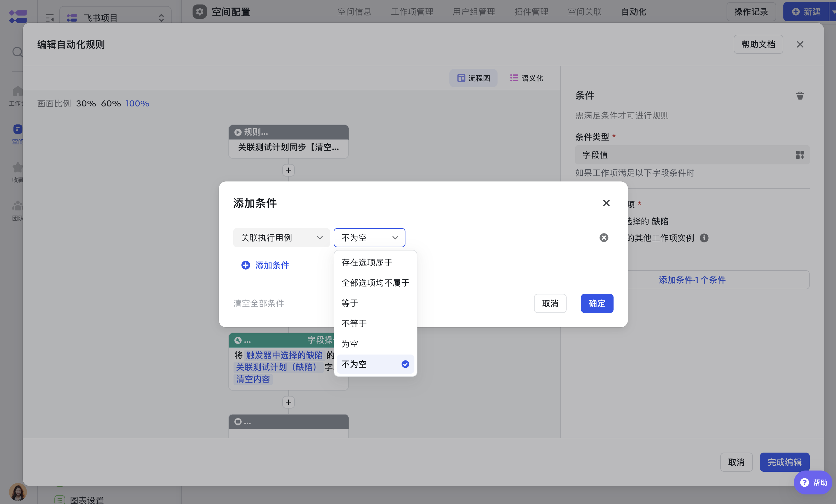Image resolution: width=836 pixels, height=504 pixels.
Task: Choose 全部选项均不属于 operator
Action: 375,282
